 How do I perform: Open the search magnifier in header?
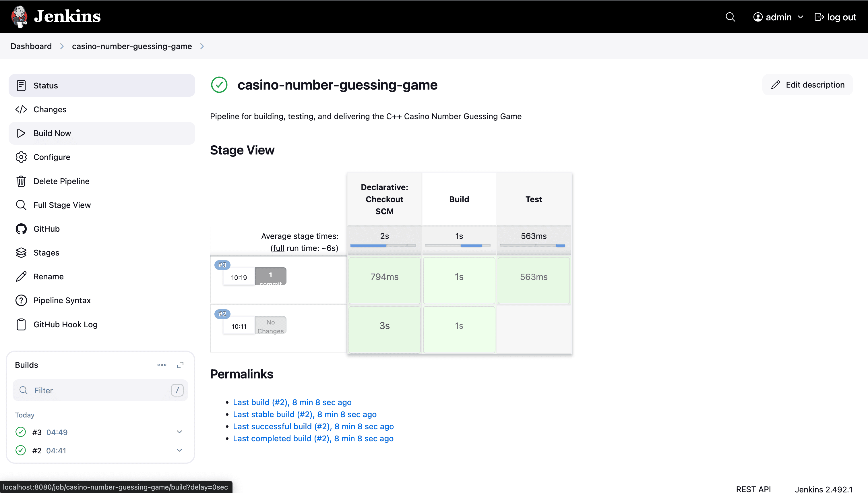tap(730, 17)
